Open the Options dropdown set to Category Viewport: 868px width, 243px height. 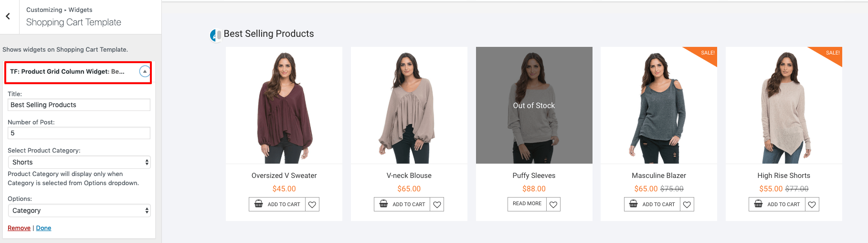(79, 210)
